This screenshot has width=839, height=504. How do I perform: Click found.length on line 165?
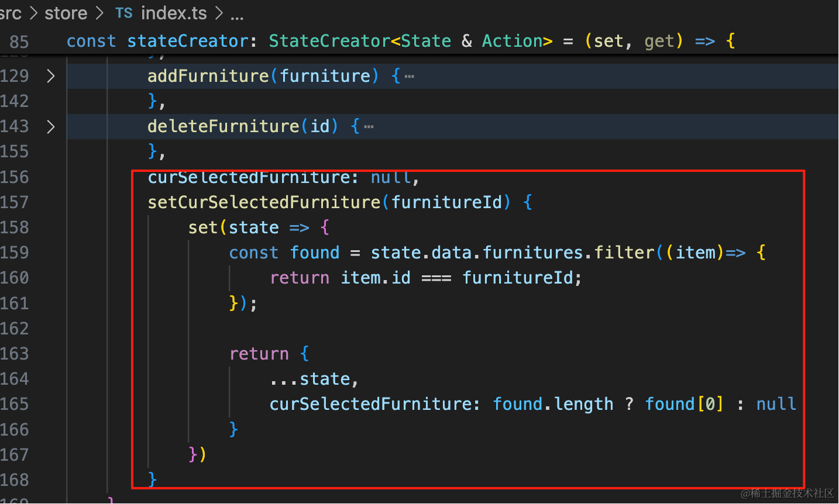coord(553,404)
